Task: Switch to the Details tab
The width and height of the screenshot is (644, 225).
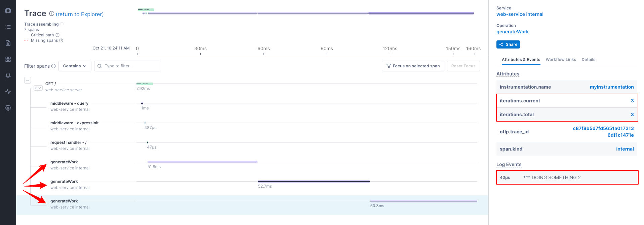Action: point(588,60)
